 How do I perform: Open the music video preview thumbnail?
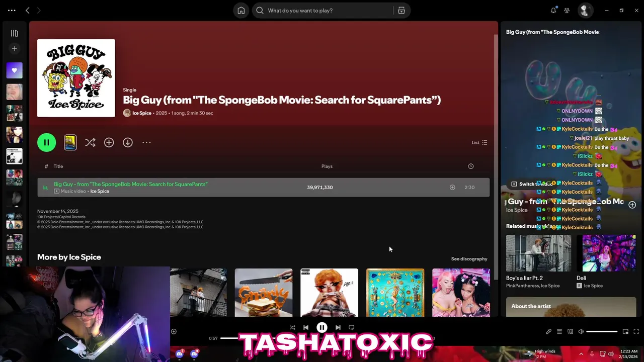(70, 142)
